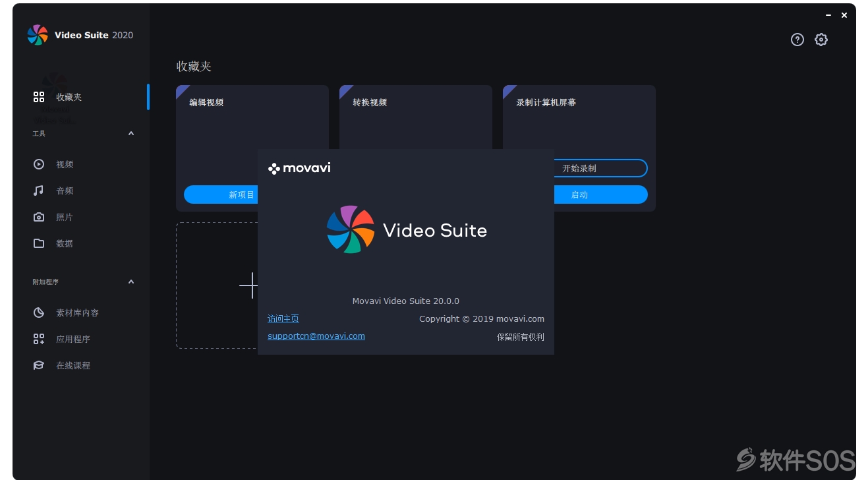
Task: Click the large pinwheel logo in about dialog
Action: pos(351,229)
